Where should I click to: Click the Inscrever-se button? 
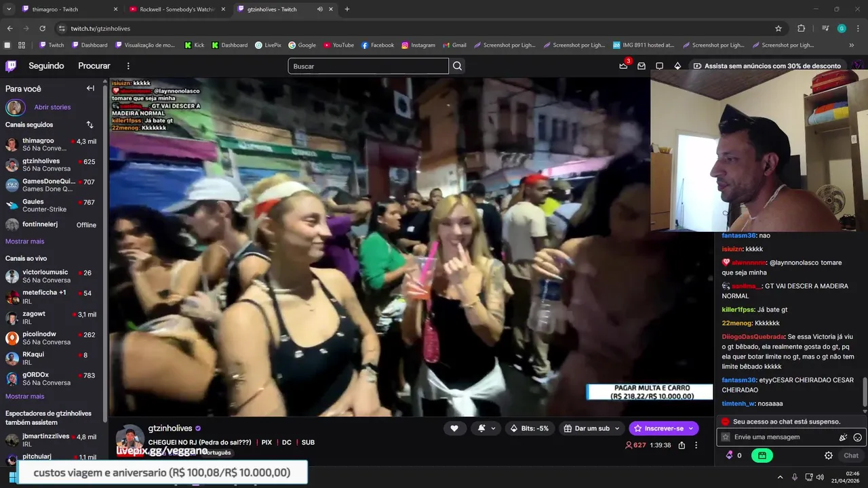point(658,428)
